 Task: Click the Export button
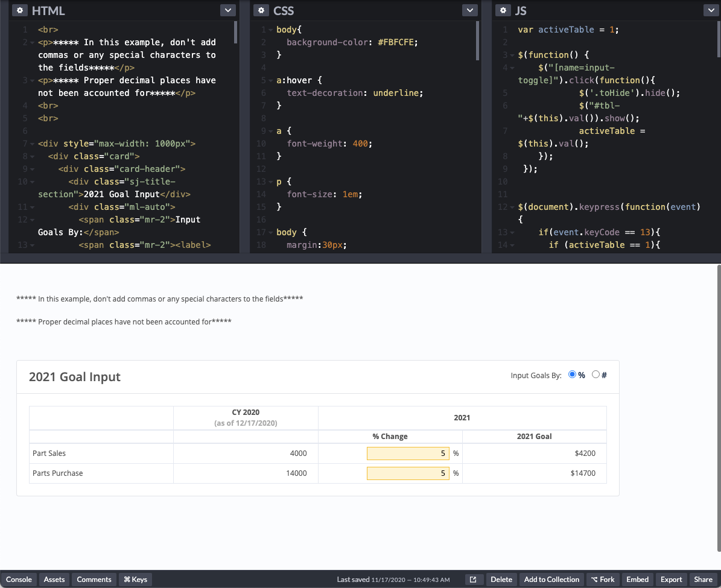[672, 580]
